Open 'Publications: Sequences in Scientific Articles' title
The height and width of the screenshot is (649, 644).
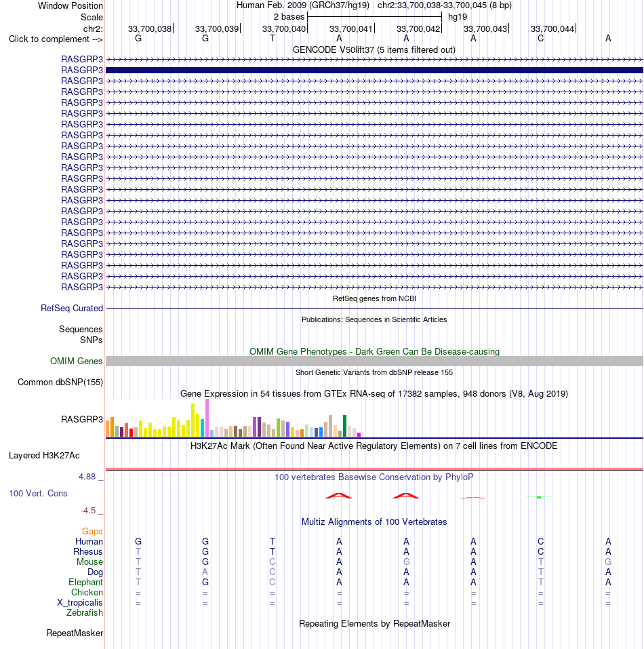pos(374,319)
